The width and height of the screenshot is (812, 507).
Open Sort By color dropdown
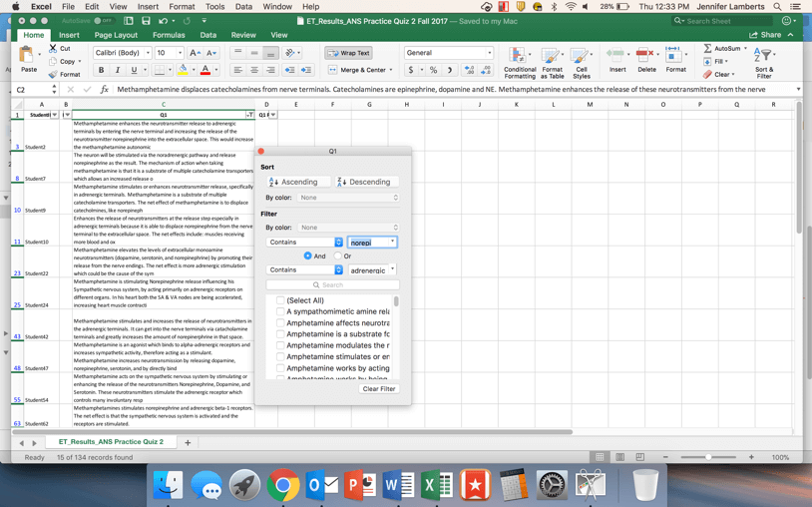click(348, 198)
